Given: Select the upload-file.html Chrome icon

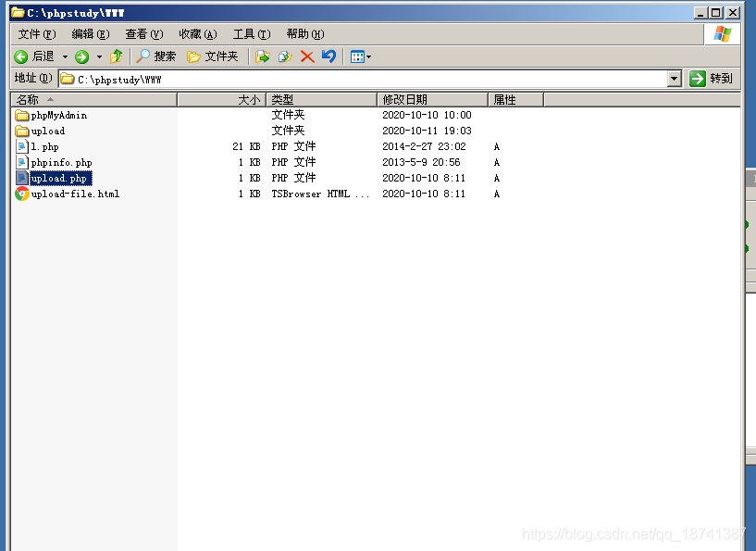Looking at the screenshot, I should [21, 194].
